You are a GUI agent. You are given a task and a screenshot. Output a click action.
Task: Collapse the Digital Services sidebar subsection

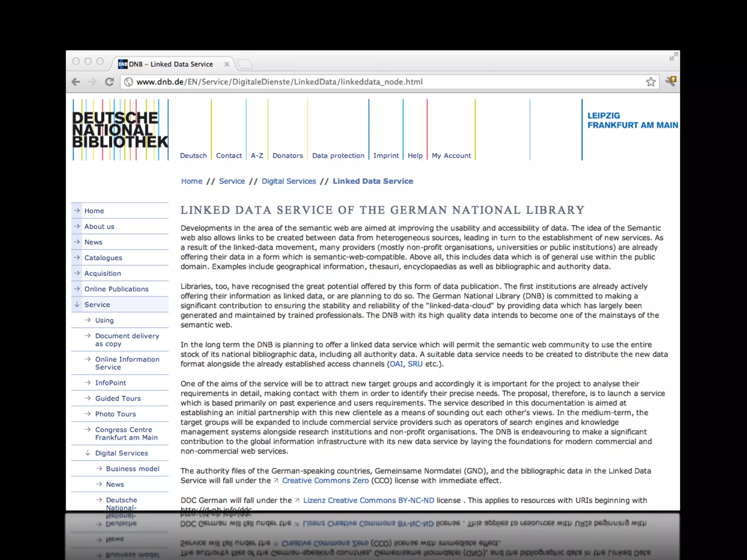click(121, 453)
